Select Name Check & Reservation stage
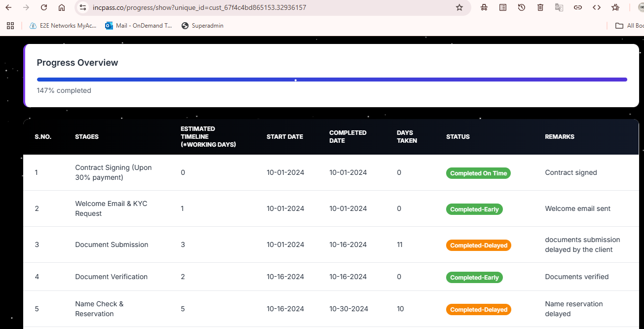Screen dimensions: 644x329 99,309
